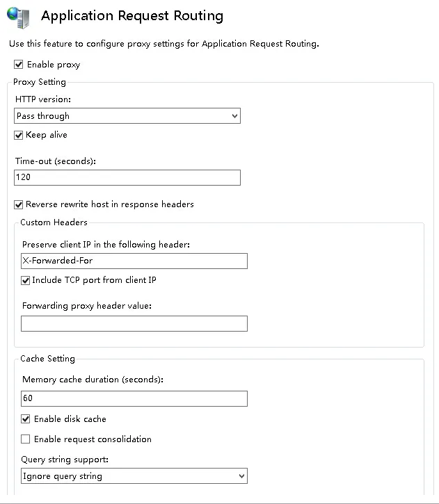Enable request consolidation checkbox
The image size is (439, 504).
coord(26,439)
